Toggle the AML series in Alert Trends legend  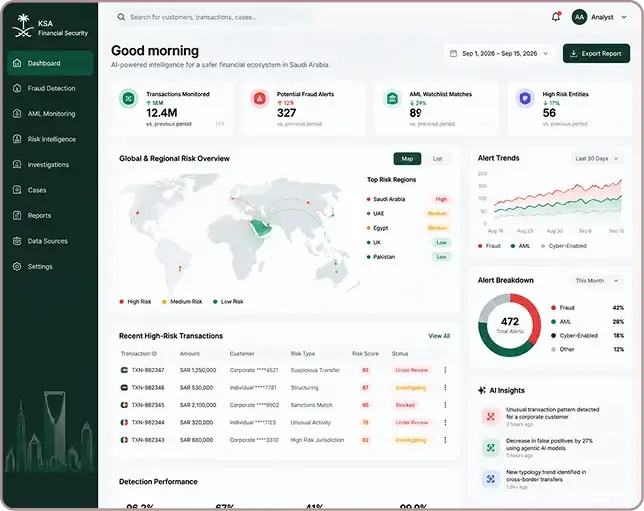(520, 246)
